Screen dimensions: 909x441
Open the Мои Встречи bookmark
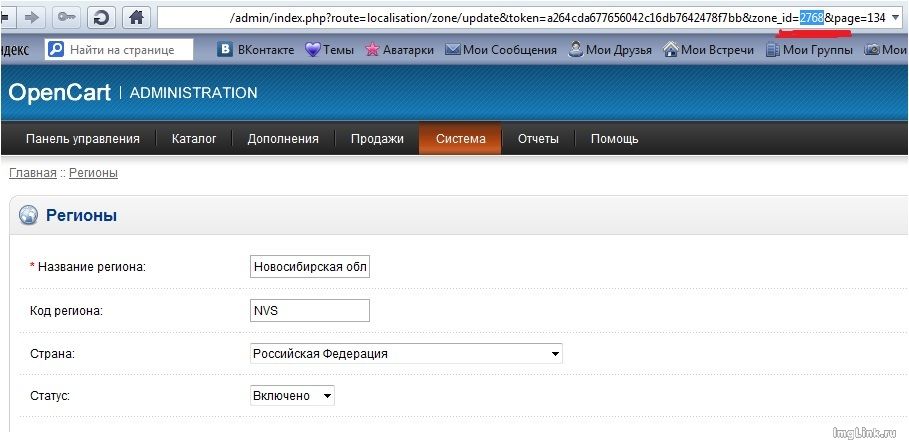(708, 50)
